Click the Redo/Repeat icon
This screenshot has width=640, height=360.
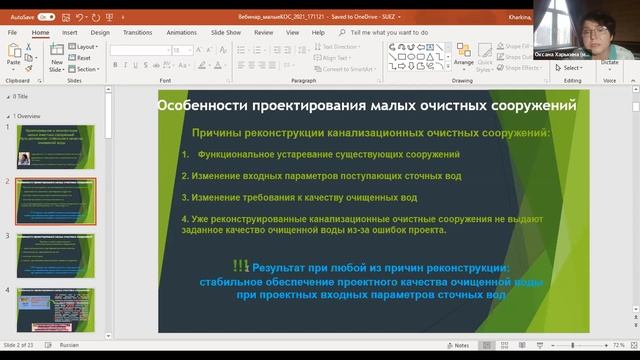[96, 17]
